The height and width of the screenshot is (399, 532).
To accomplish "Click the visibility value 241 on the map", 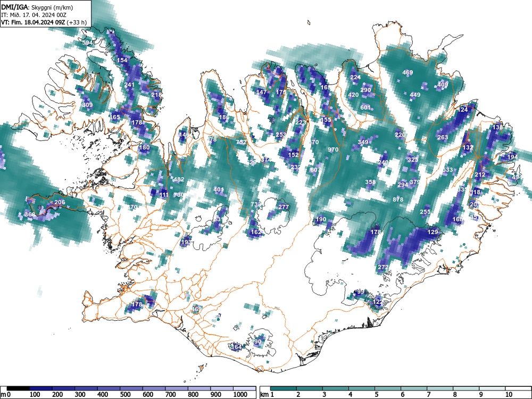I will (x=130, y=85).
